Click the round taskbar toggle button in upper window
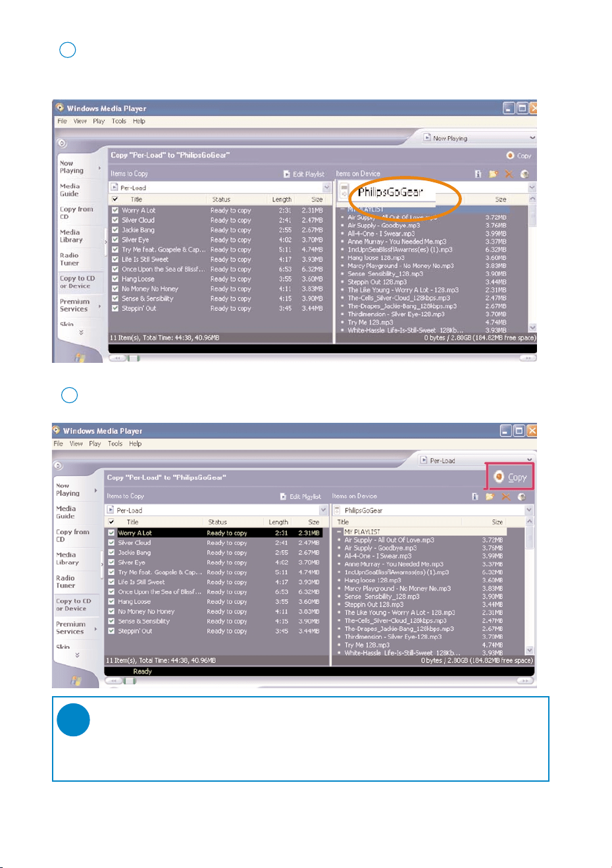 (x=62, y=143)
